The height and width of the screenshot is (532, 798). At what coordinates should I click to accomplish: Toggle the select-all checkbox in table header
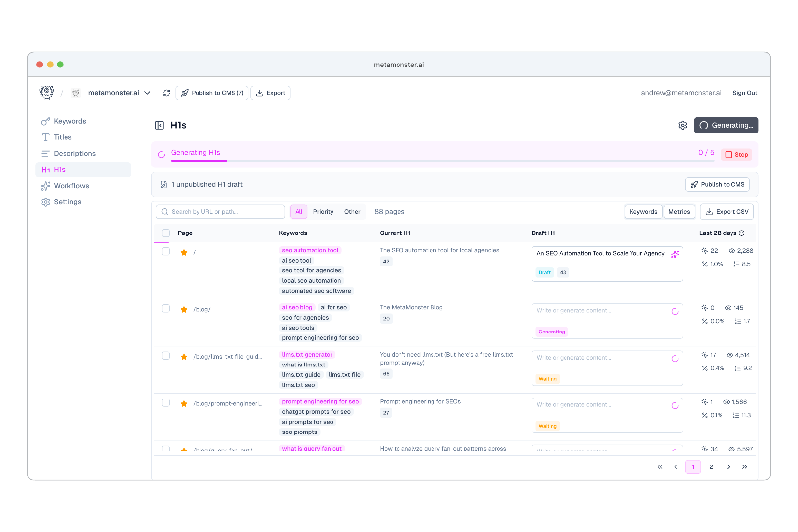click(x=166, y=233)
